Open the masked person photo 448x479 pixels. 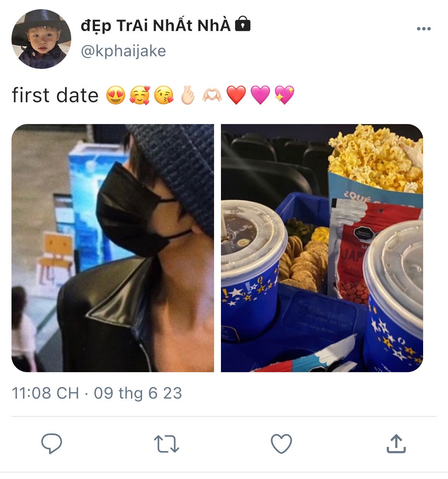(113, 248)
